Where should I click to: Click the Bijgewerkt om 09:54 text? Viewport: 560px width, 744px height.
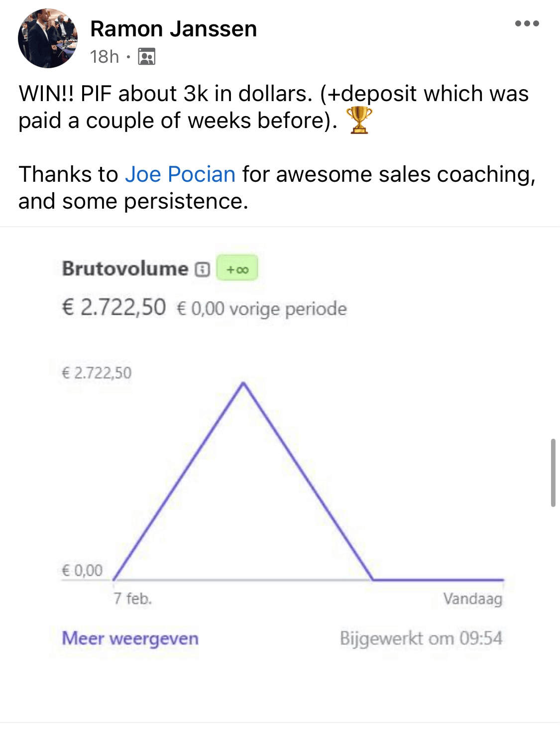point(421,638)
